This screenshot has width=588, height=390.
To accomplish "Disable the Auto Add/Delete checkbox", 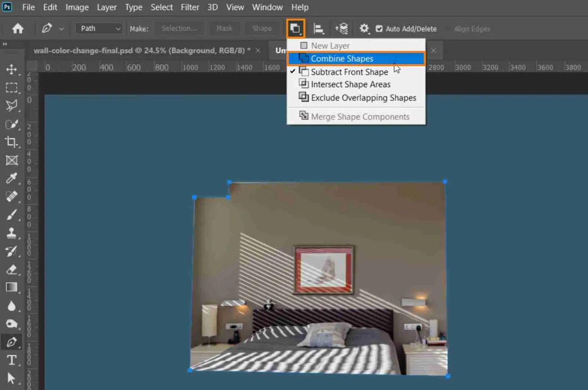I will pos(379,28).
